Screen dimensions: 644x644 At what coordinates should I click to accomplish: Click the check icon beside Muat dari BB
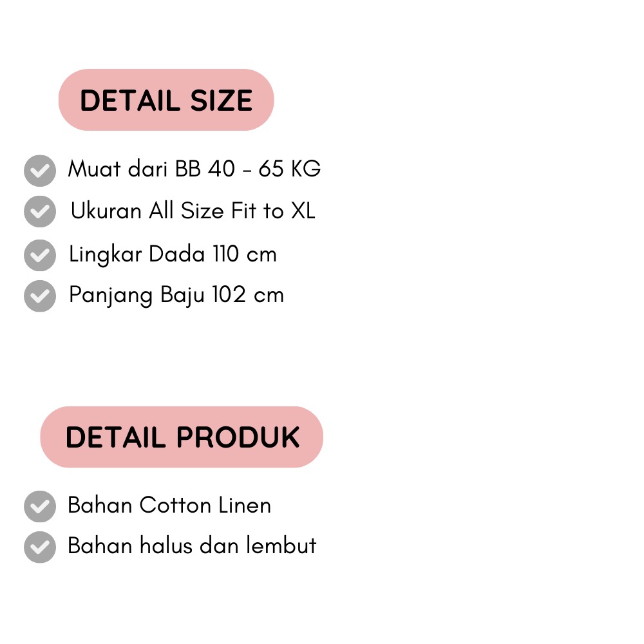point(40,171)
